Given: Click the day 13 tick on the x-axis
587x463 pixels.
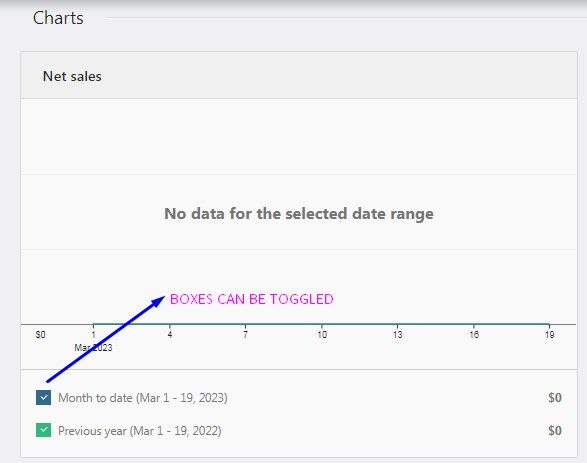Looking at the screenshot, I should coord(398,334).
